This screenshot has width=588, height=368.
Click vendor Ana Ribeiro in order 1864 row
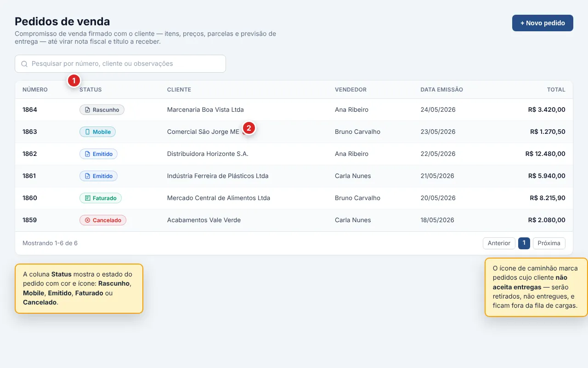coord(351,110)
